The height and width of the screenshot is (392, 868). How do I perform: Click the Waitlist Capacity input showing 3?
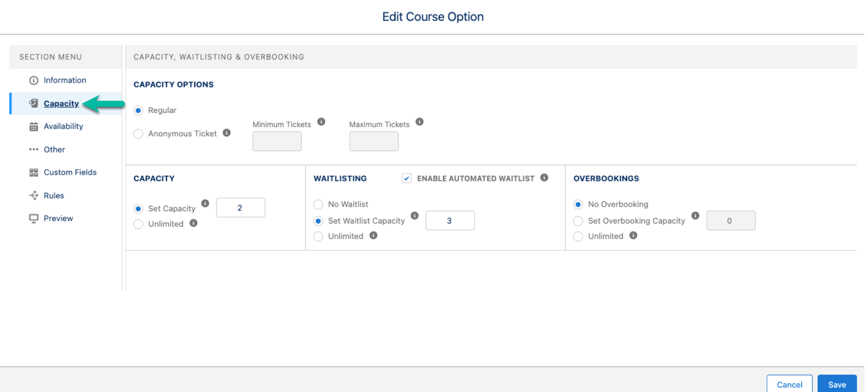tap(450, 220)
